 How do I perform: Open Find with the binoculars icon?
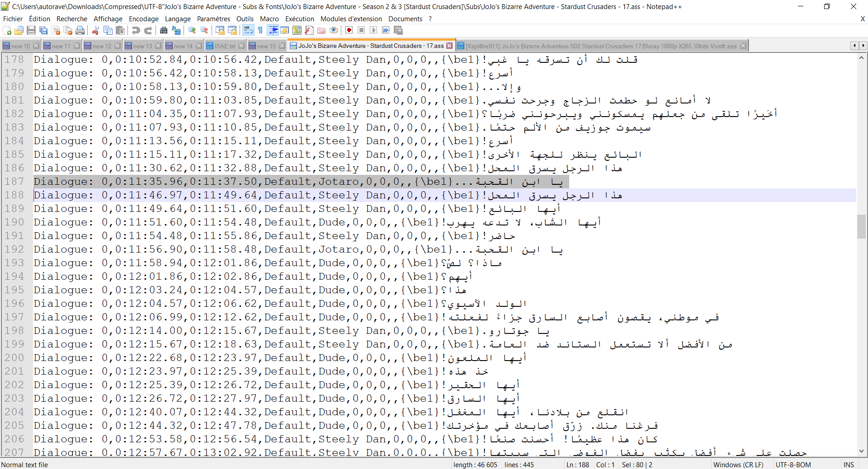(164, 30)
